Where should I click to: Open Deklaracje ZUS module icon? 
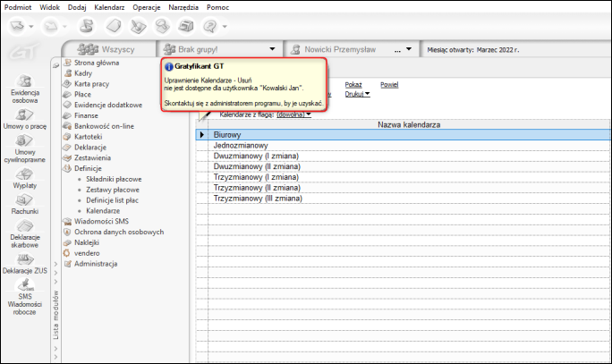(x=24, y=264)
